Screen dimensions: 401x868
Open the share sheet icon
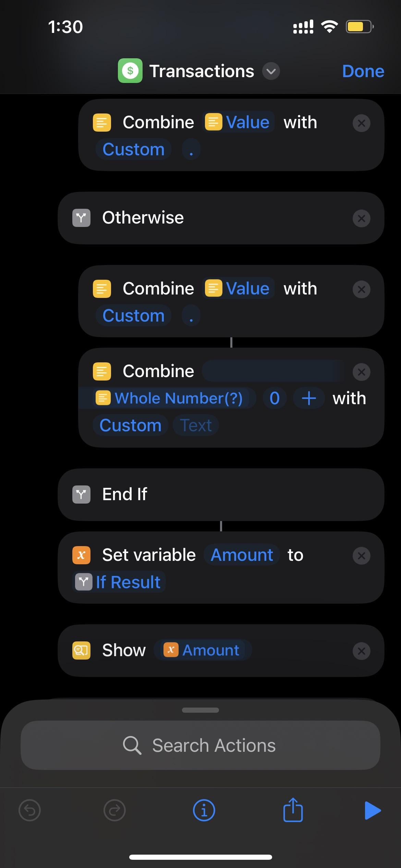(293, 810)
